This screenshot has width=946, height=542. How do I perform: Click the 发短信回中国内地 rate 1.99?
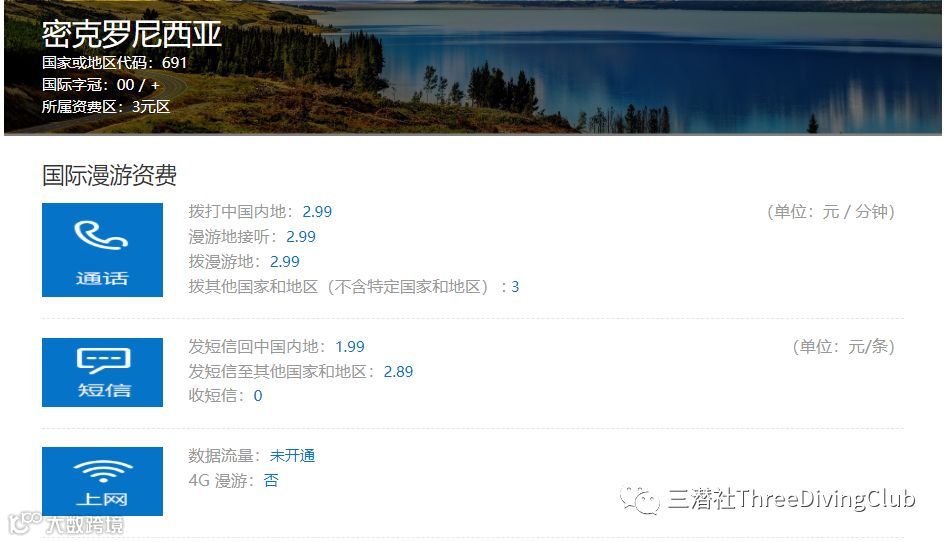coord(350,346)
